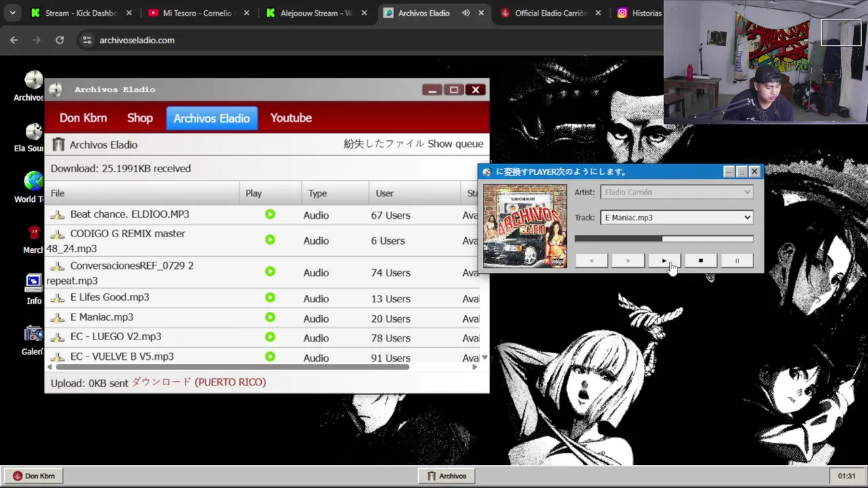Screen dimensions: 868x488
Task: Seek in the player's progress bar
Action: tap(664, 239)
